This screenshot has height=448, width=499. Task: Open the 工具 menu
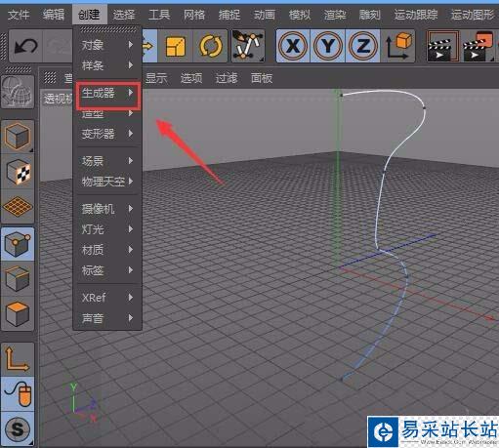tap(159, 15)
